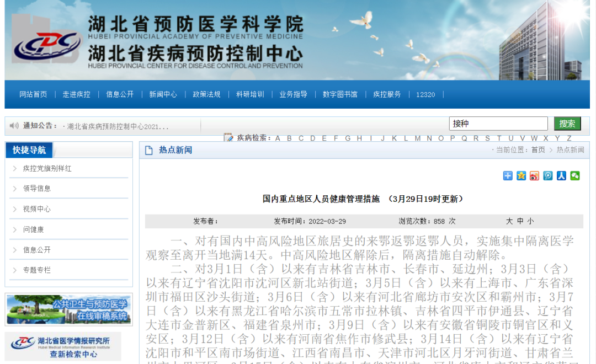Viewport: 596px width, 364px height.
Task: Open 查新检索中心 banner image
Action: [x=63, y=346]
